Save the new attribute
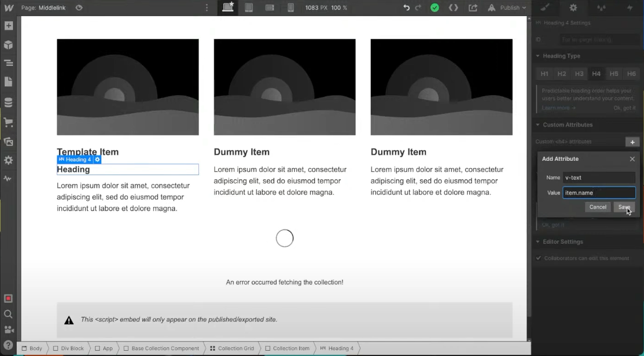Screen dimensions: 644x356 [x=624, y=207]
